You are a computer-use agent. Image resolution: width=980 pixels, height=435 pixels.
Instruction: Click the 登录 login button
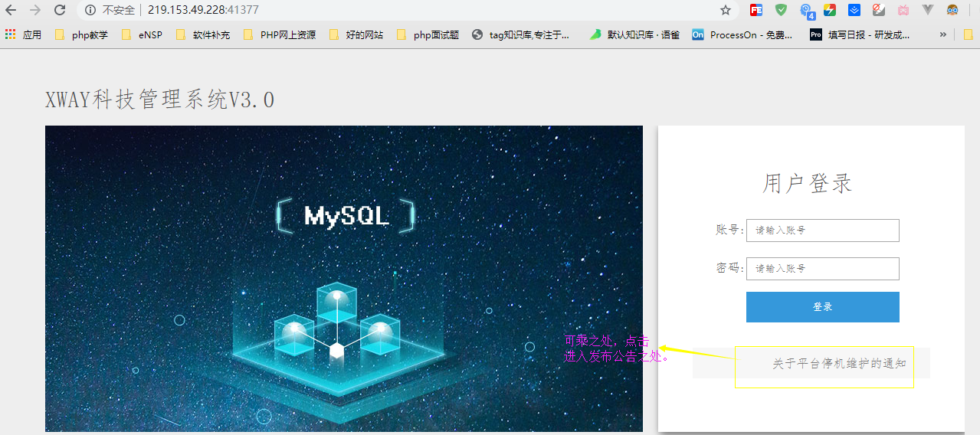(822, 306)
